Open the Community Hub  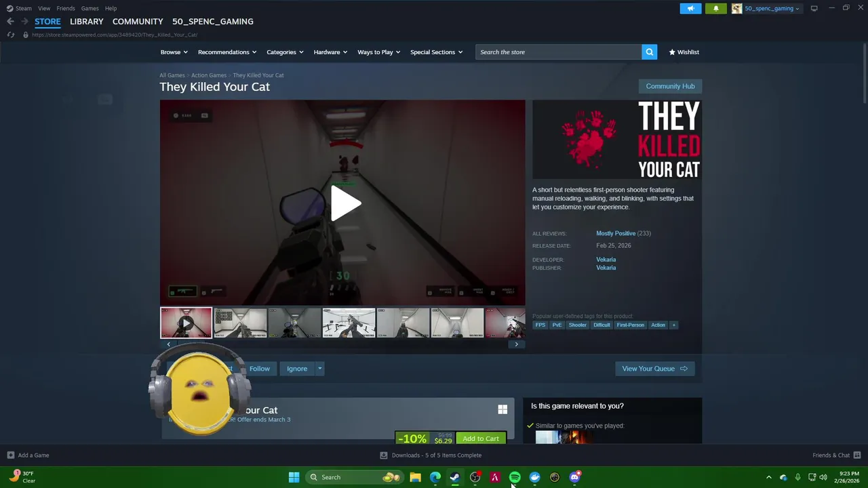pos(670,86)
